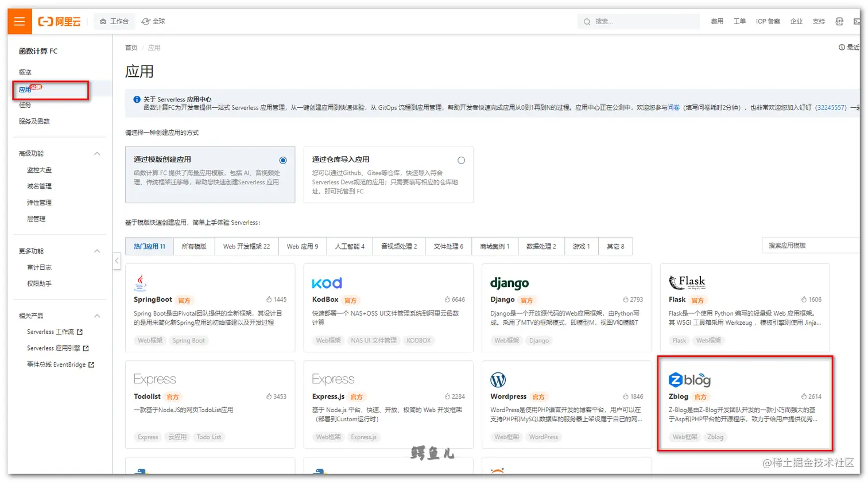Collapse the 高级功能 section
This screenshot has width=868, height=482.
coord(97,153)
